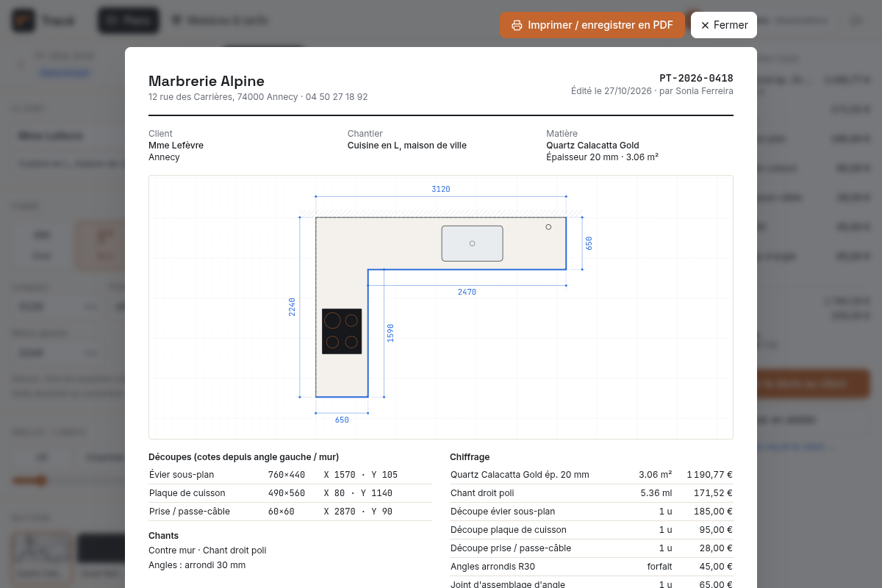Select the reference number PT-2026-0418
The width and height of the screenshot is (882, 588).
pos(696,78)
